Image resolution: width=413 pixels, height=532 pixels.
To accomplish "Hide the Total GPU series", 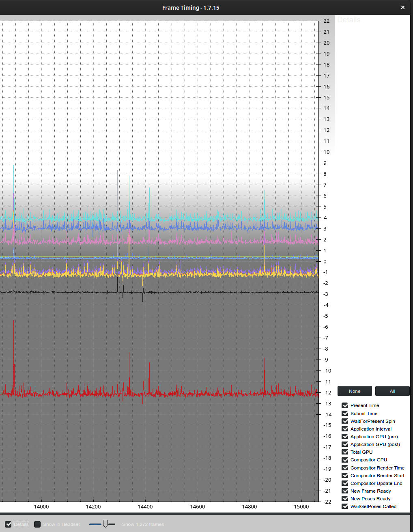I will pyautogui.click(x=345, y=452).
